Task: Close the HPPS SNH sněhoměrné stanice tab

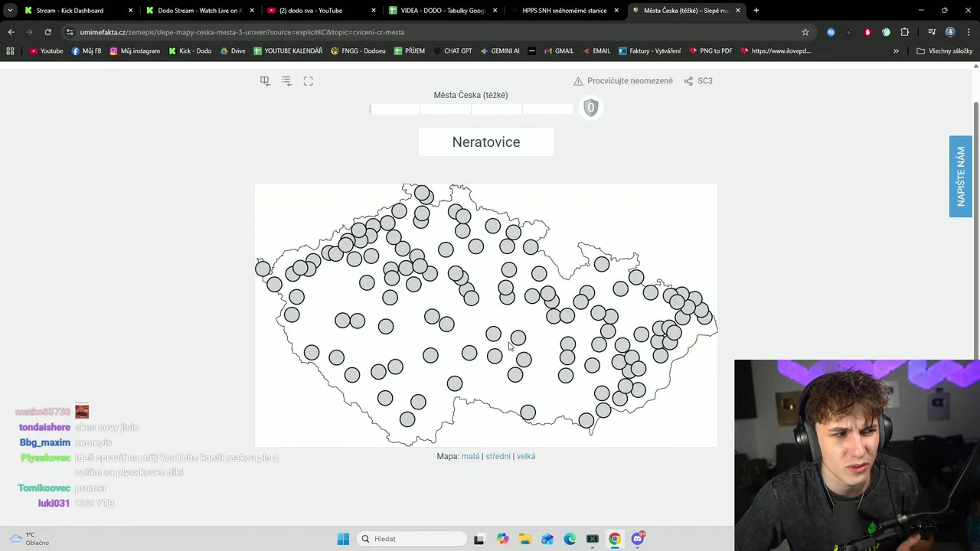Action: [x=616, y=11]
